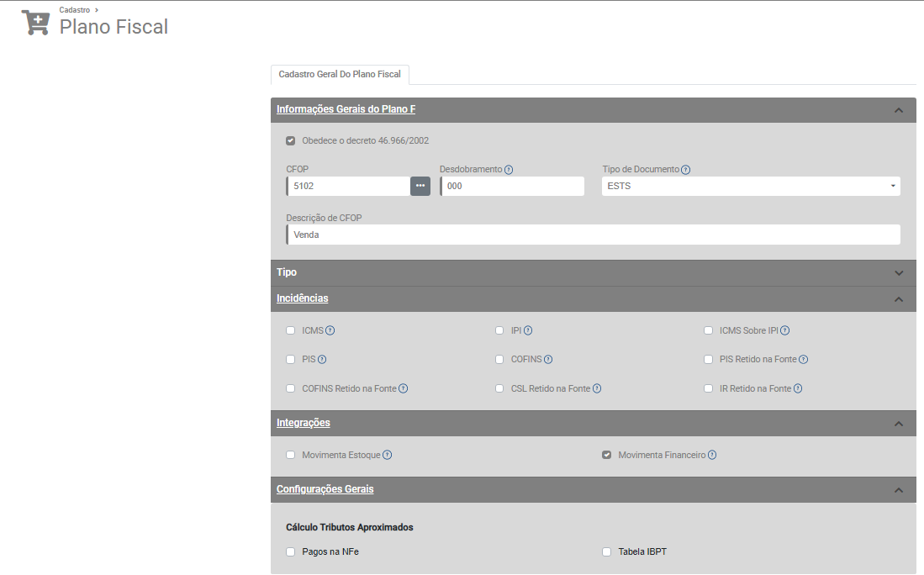Check the Tabela IBPT option
Screen dimensions: 924x575
coord(606,552)
